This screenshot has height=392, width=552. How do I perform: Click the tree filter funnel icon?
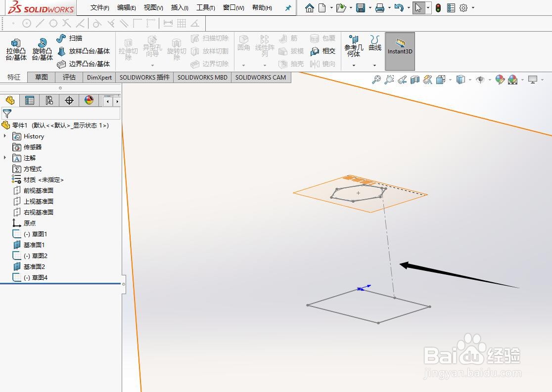coord(7,114)
